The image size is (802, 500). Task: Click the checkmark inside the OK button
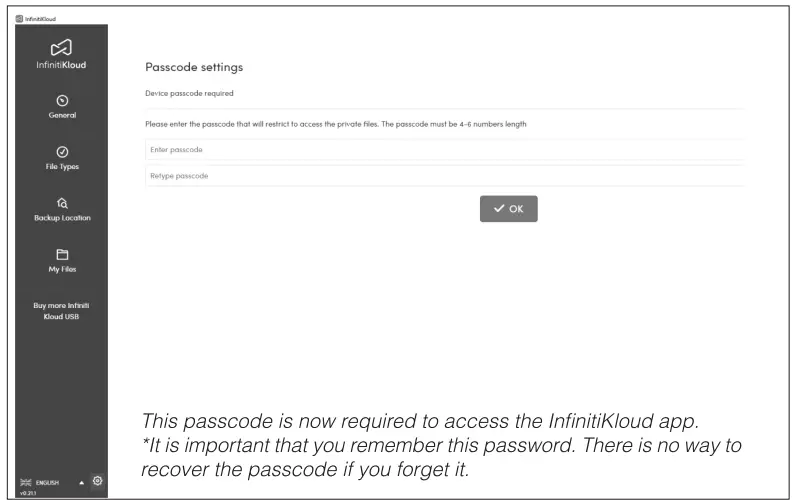(498, 208)
